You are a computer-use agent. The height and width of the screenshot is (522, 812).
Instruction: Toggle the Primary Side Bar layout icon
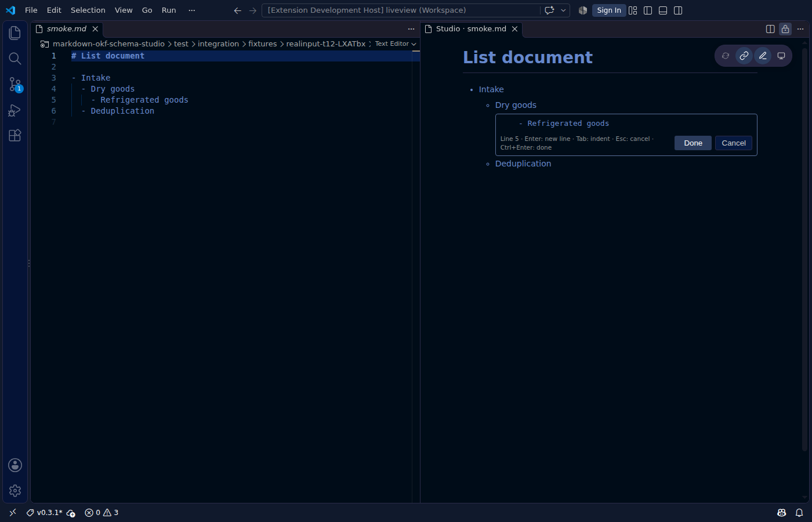648,10
